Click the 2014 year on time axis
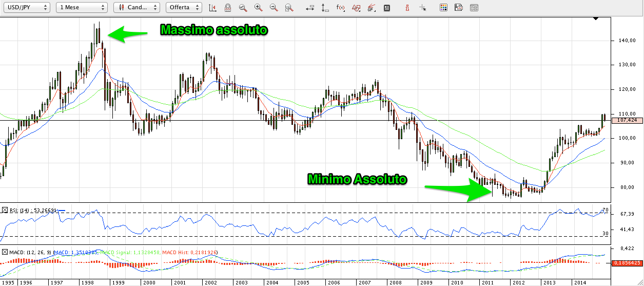644x286 pixels. [x=580, y=282]
